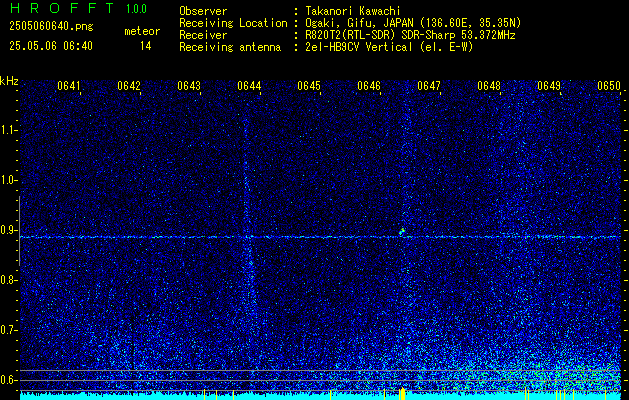Click the 0649 time marker
Screen dimensions: 629x400
549,86
